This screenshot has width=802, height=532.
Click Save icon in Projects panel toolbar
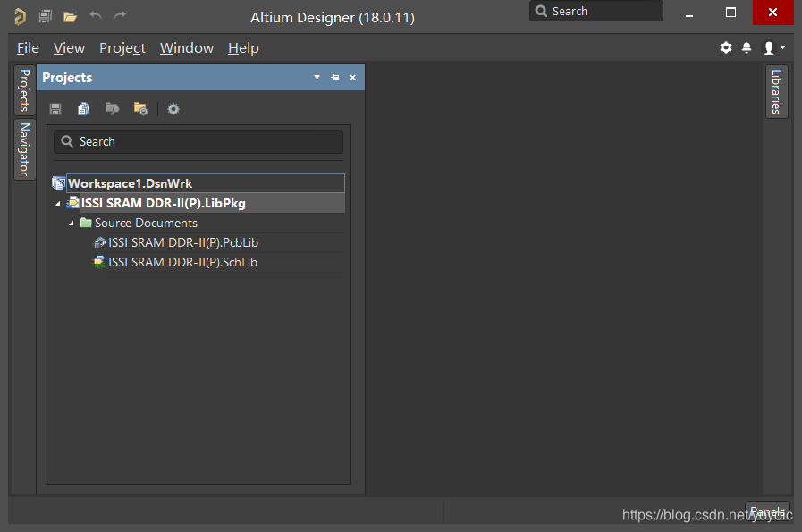(x=55, y=109)
